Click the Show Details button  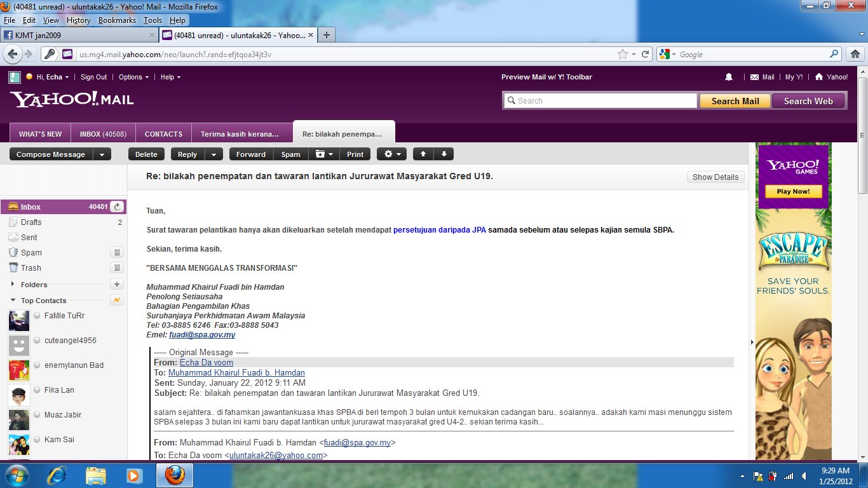tap(715, 177)
